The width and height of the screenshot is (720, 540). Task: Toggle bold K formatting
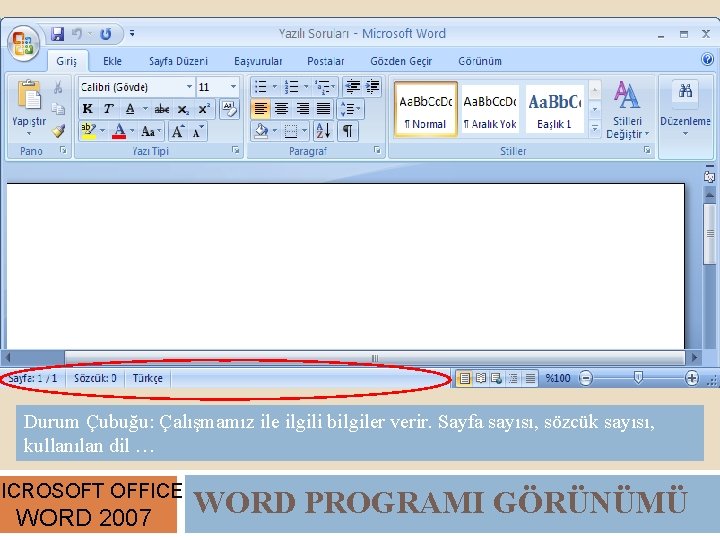point(87,109)
